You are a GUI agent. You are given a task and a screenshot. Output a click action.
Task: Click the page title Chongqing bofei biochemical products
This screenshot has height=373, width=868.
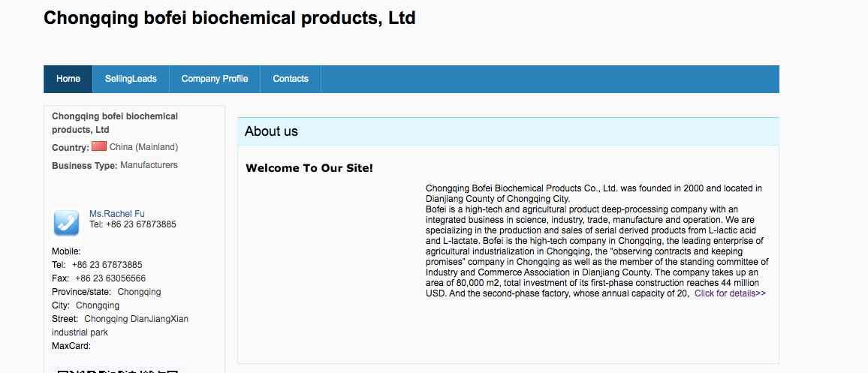click(x=229, y=18)
